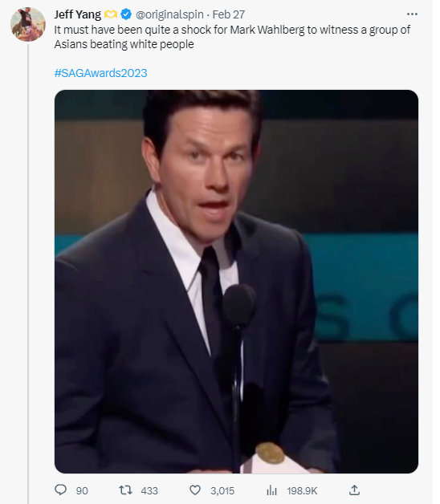Click the share upload arrow icon
Viewport: 440px width, 504px height.
(x=354, y=490)
